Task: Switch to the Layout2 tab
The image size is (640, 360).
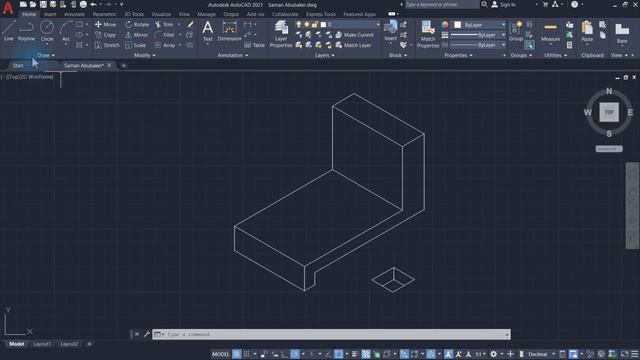Action: (x=69, y=344)
